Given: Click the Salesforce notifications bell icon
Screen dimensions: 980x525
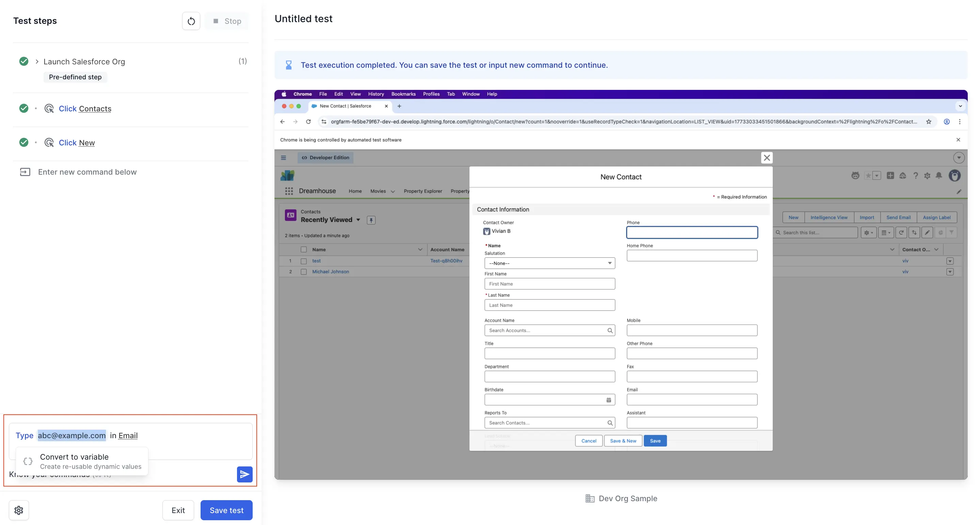Looking at the screenshot, I should 938,175.
